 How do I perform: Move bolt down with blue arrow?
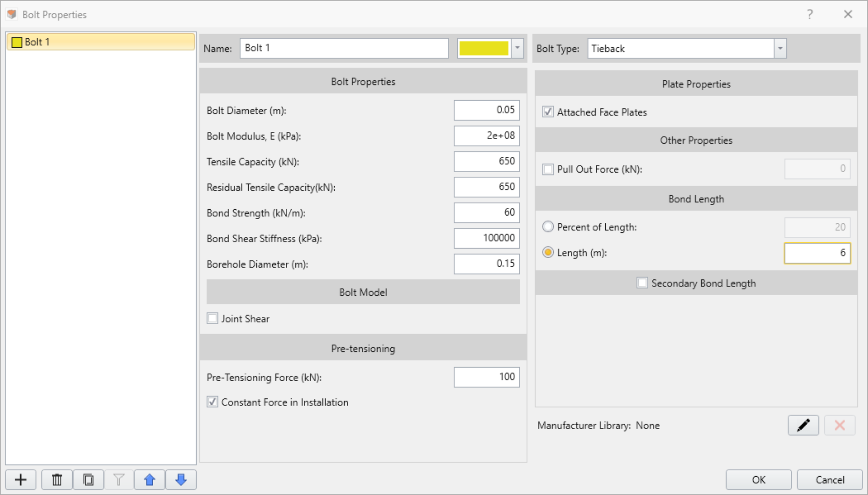(181, 480)
